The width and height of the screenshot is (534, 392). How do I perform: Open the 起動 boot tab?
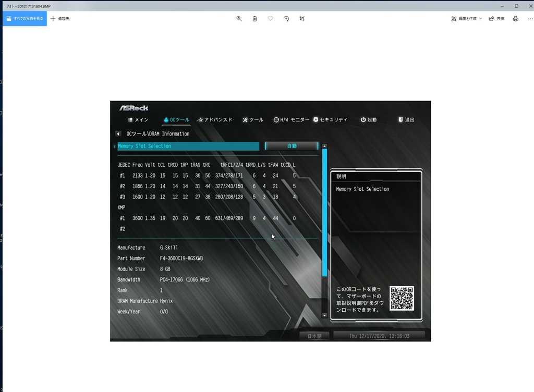[x=369, y=120]
